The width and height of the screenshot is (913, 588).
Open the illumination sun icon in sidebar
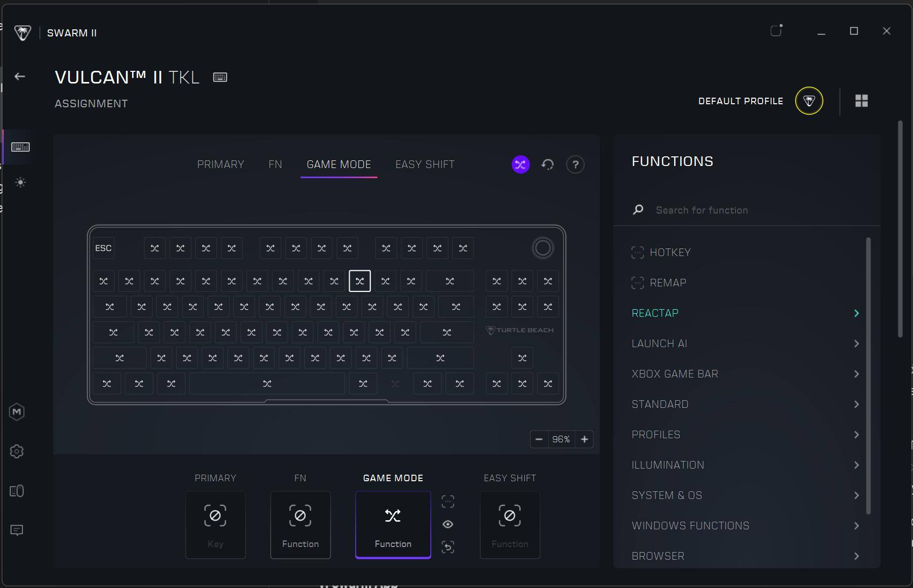[x=20, y=182]
